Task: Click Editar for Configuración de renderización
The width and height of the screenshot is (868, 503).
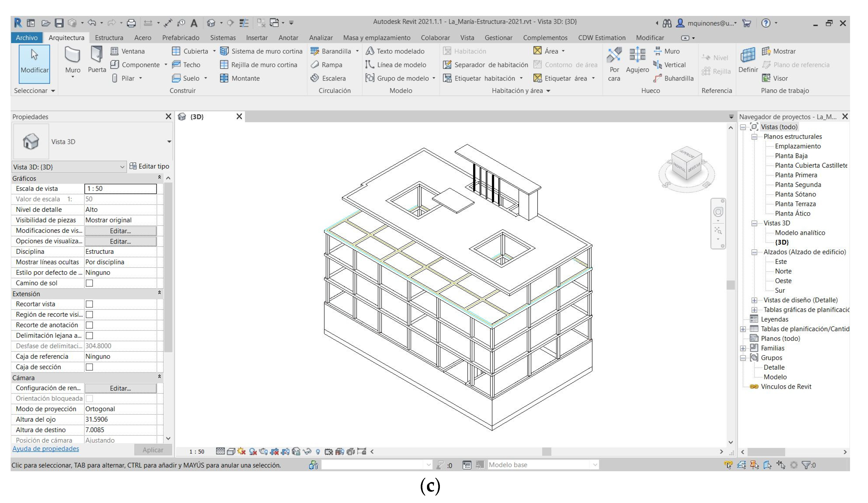Action: click(121, 389)
